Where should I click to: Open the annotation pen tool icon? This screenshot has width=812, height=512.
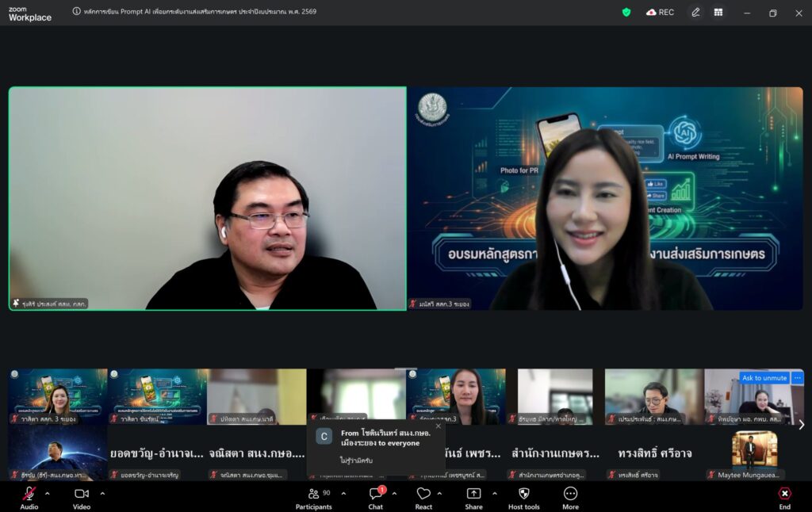pos(695,12)
